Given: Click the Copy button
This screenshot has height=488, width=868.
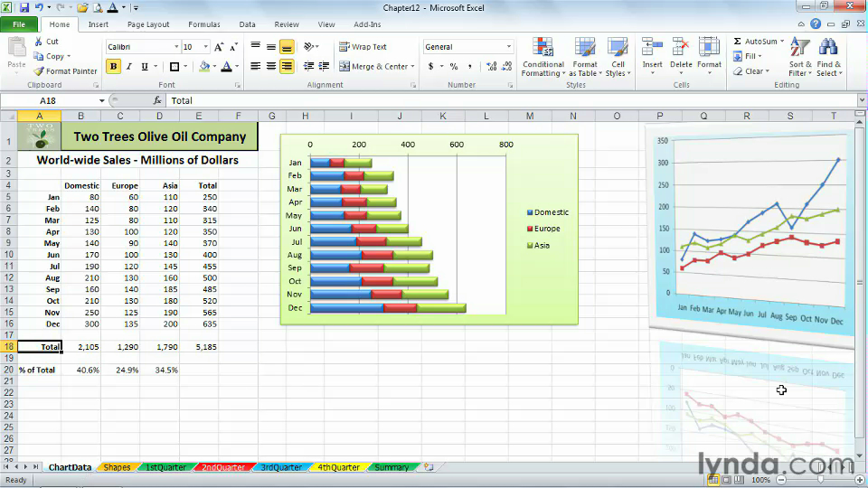Looking at the screenshot, I should [52, 56].
